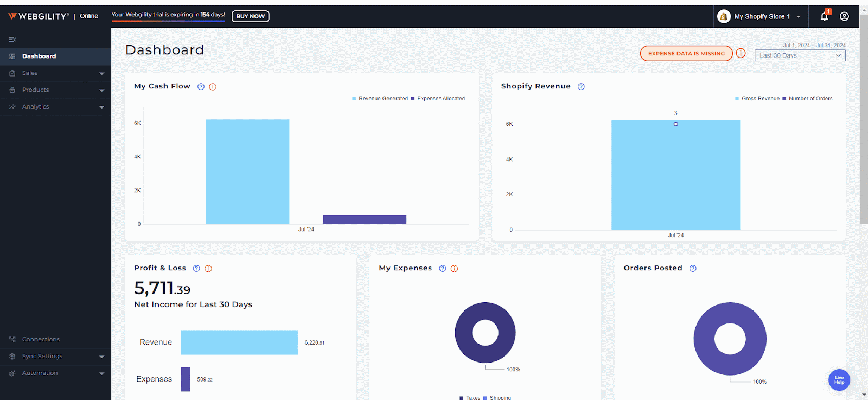Open the Last 30 Days date range dropdown
The image size is (868, 400).
[800, 55]
